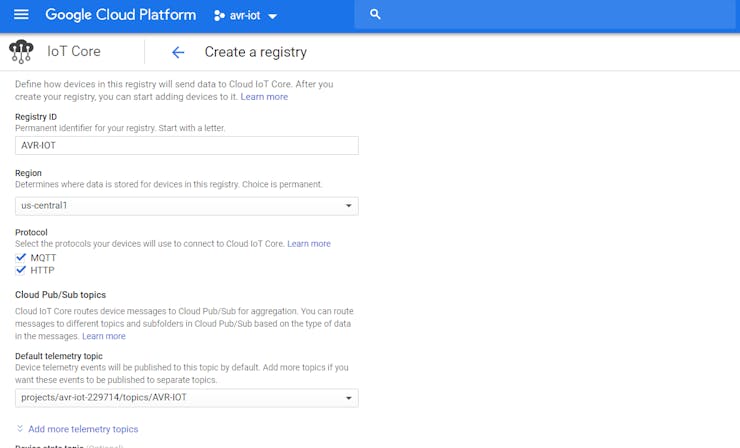
Task: Uncheck the MQTT protocol checkbox
Action: click(x=20, y=257)
